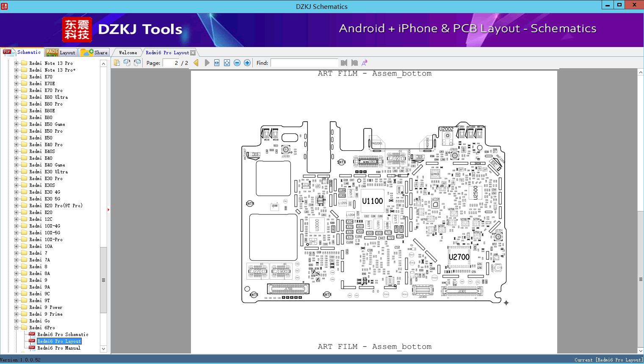Click the Redmi 8A folder icon
The height and width of the screenshot is (364, 644).
tap(24, 273)
